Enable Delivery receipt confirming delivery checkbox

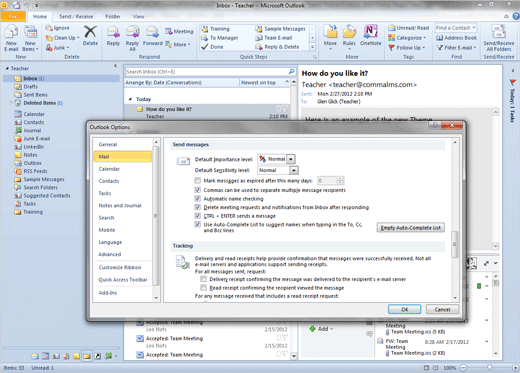(x=203, y=279)
